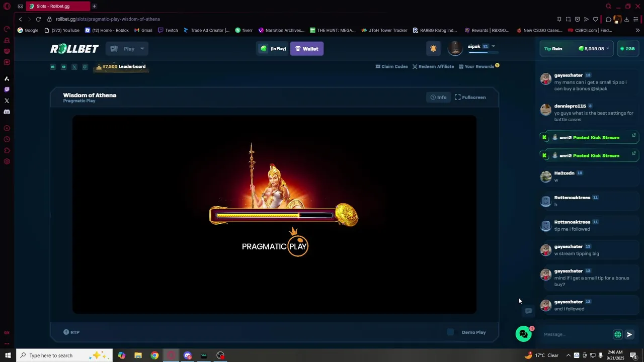Show more bookmarks with double chevron

(637, 30)
